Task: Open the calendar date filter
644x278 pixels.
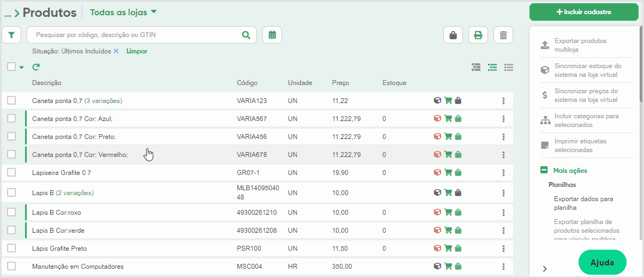Action: [272, 35]
